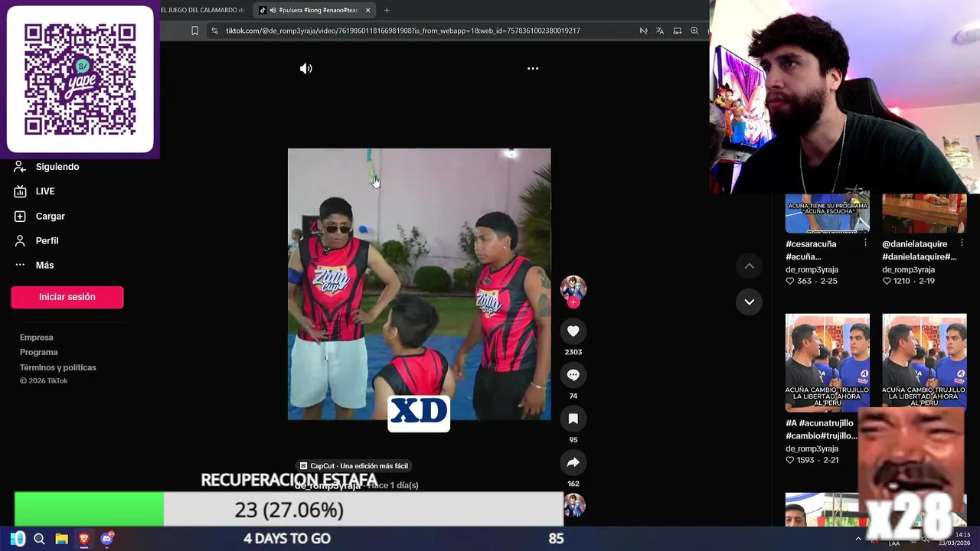Click the Iniciar sesión button

(67, 297)
